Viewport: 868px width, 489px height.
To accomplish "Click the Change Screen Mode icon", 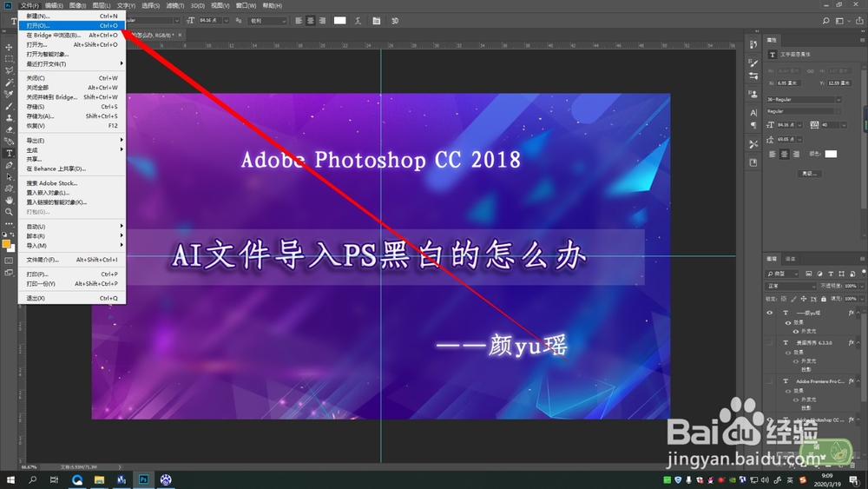I will point(9,273).
